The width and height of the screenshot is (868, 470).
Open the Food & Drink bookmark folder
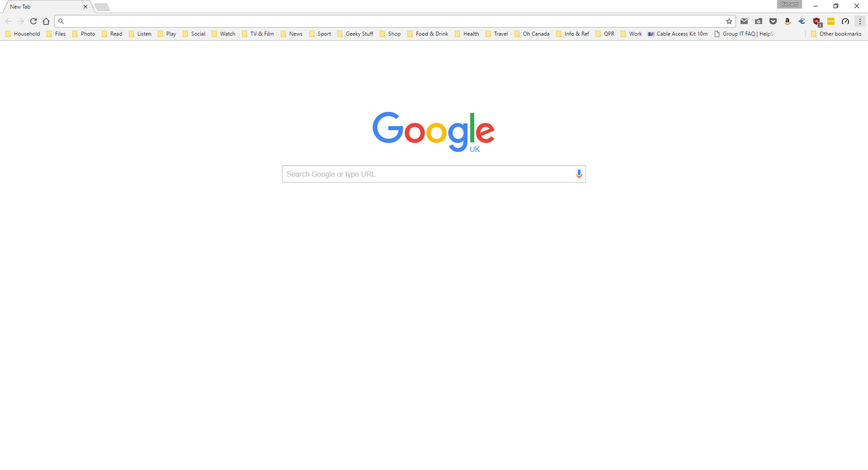pyautogui.click(x=428, y=34)
